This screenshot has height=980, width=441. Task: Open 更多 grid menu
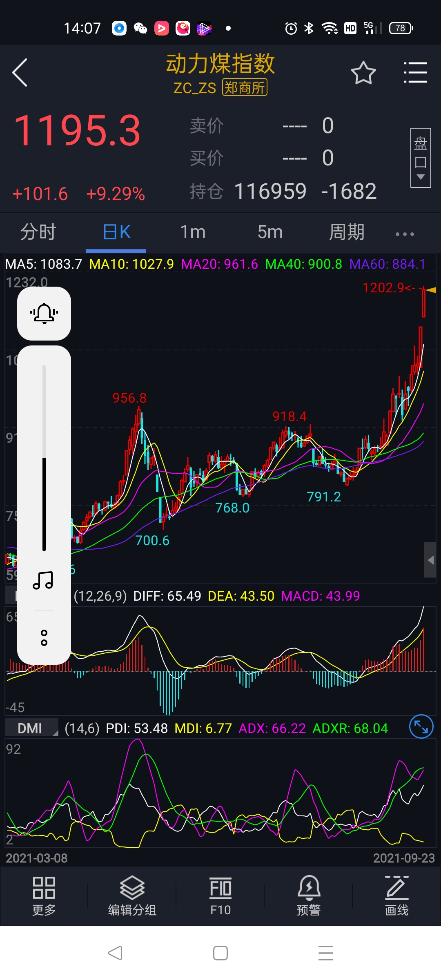(x=44, y=896)
